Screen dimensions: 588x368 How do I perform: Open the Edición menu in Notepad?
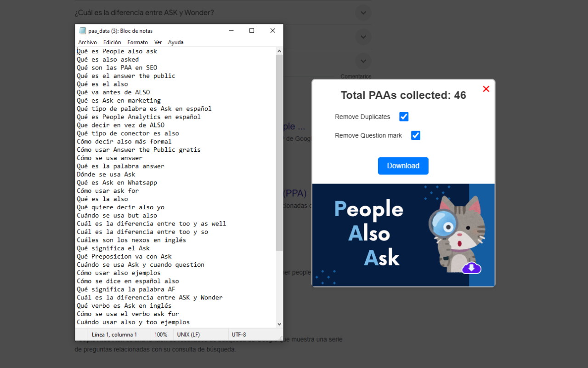click(112, 42)
